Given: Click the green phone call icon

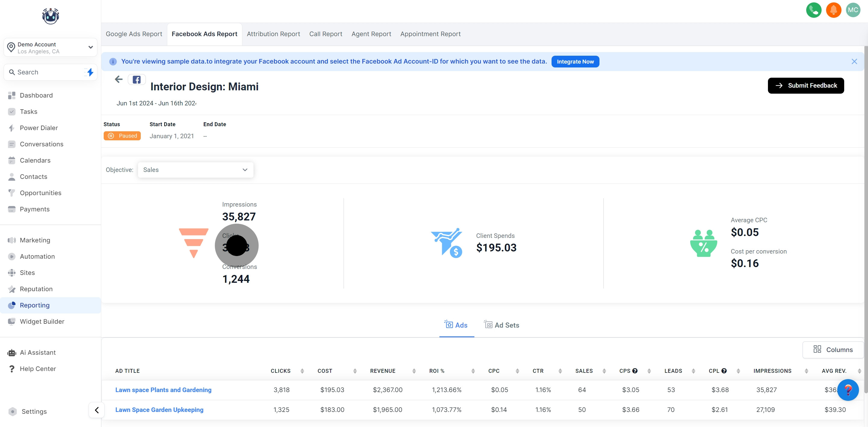Looking at the screenshot, I should (813, 10).
